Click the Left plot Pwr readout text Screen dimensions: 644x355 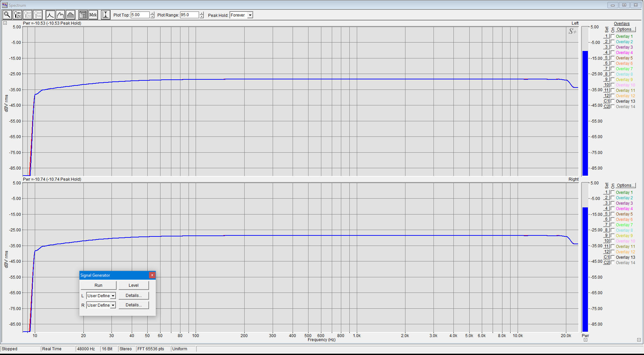[52, 23]
